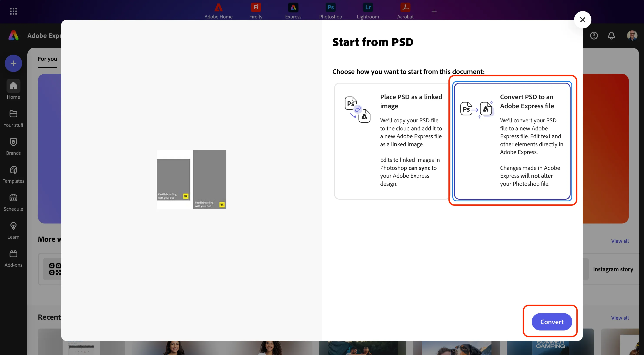644x355 pixels.
Task: Open the QR code quick action icon
Action: [x=55, y=269]
